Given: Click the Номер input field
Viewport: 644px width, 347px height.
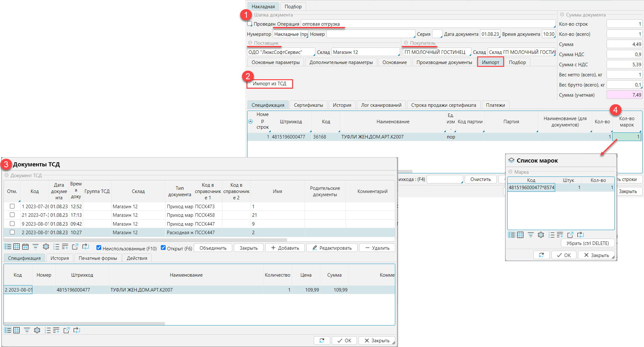Looking at the screenshot, I should [371, 34].
